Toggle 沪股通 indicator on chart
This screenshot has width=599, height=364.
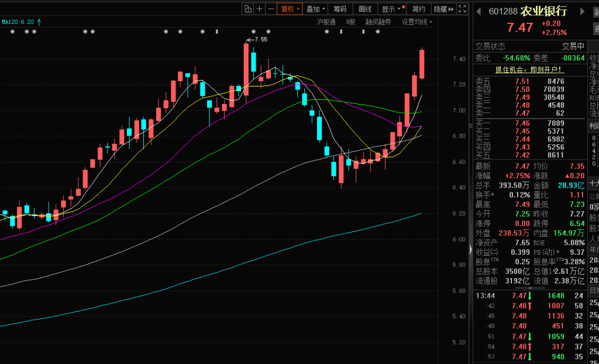coord(326,22)
